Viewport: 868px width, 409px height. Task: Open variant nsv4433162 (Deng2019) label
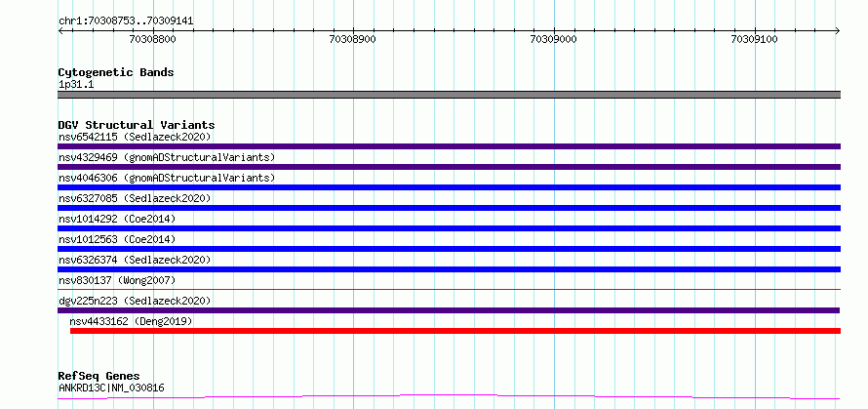coord(131,321)
